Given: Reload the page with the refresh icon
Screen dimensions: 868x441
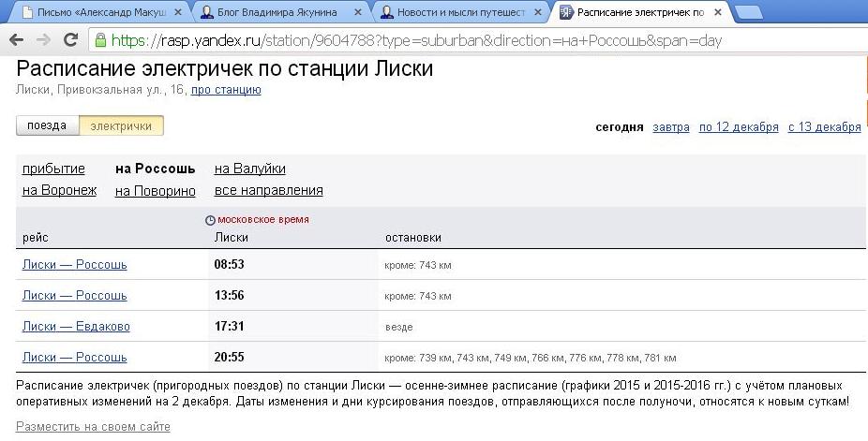Looking at the screenshot, I should pos(70,41).
